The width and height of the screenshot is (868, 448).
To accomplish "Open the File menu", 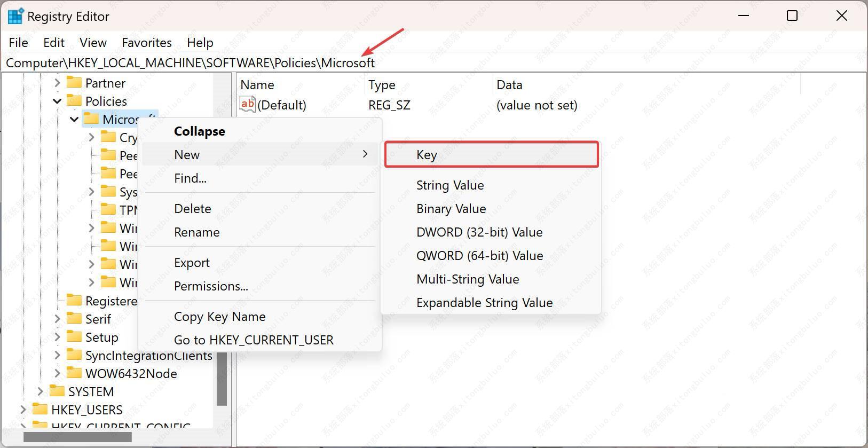I will (19, 42).
